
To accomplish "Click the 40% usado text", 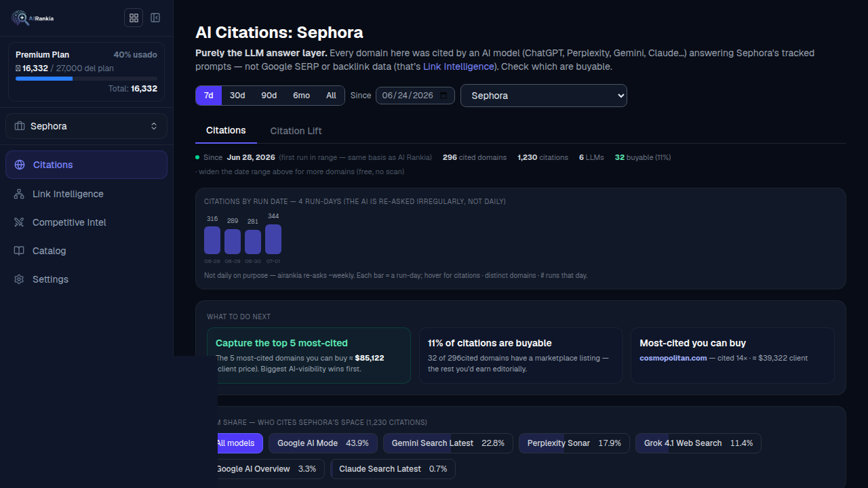I will coord(136,55).
